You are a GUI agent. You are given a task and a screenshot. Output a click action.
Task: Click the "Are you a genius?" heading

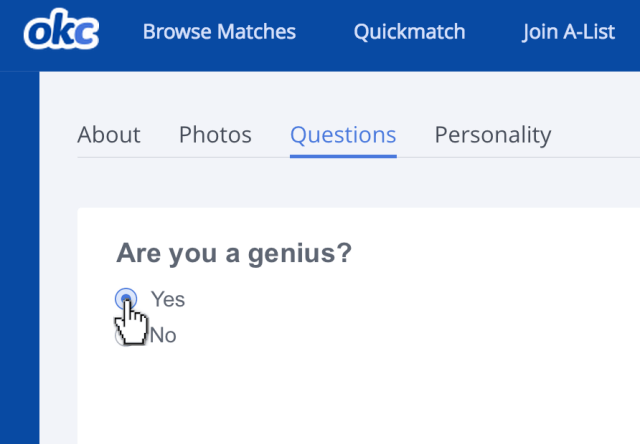[234, 254]
